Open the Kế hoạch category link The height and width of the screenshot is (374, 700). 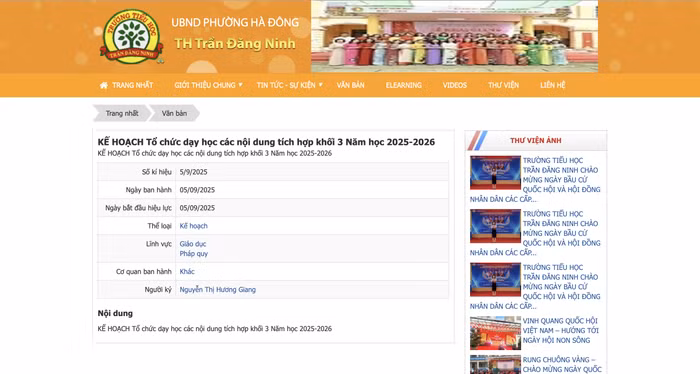point(193,226)
